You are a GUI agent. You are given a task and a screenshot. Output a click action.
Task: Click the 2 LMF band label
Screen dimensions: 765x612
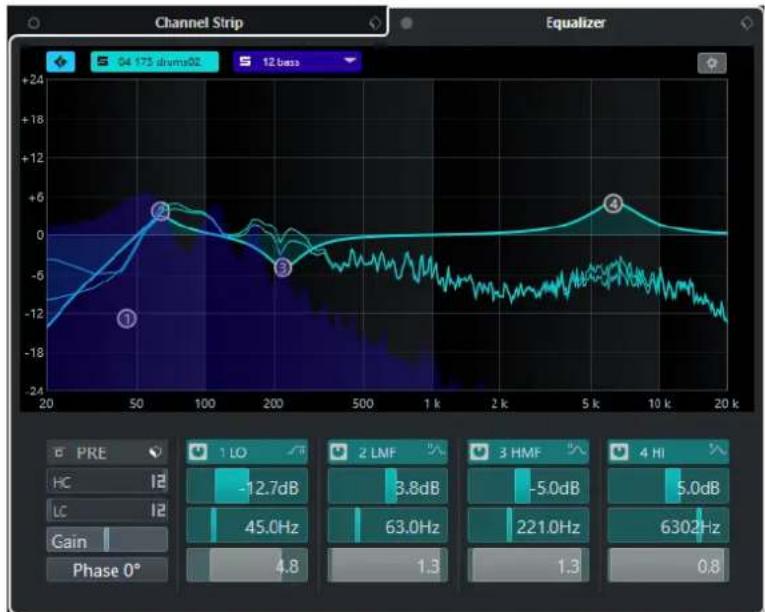(378, 452)
